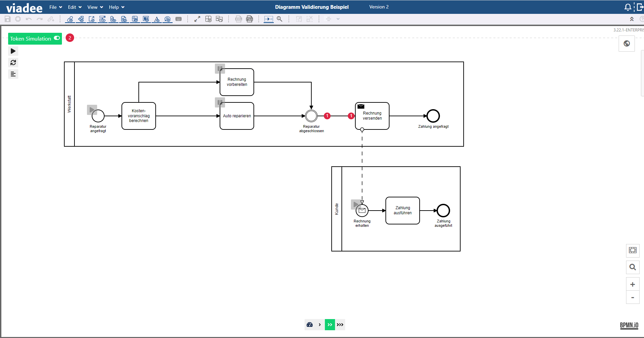Expand the align elements dropdown arrow
The height and width of the screenshot is (338, 644).
(338, 19)
